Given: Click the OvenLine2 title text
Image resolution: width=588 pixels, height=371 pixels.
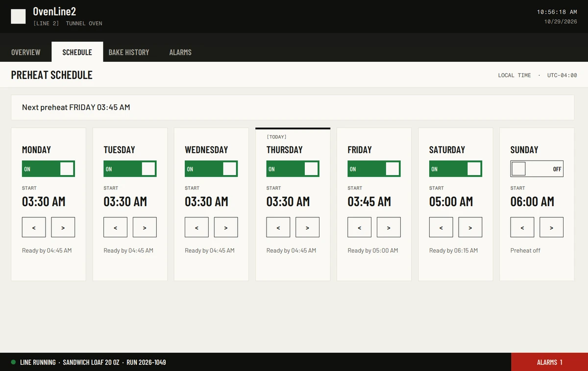Looking at the screenshot, I should pyautogui.click(x=54, y=11).
